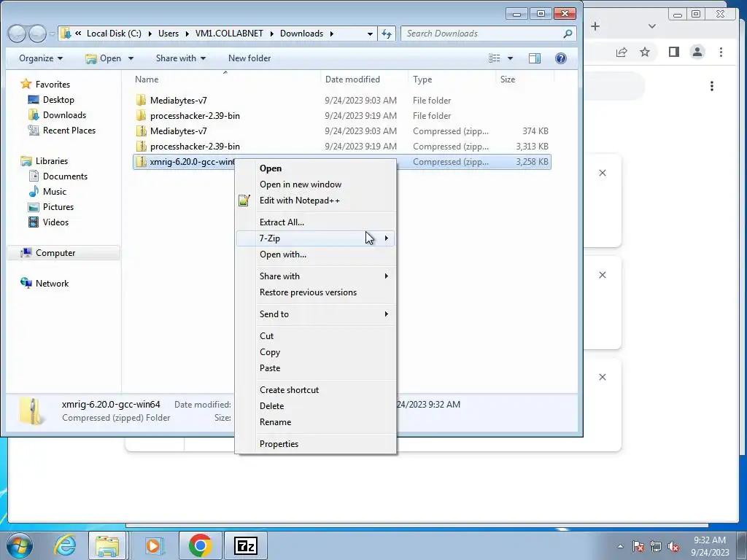Screen dimensions: 747x560
Task: Open the Share with toolbar dropdown
Action: tap(181, 58)
